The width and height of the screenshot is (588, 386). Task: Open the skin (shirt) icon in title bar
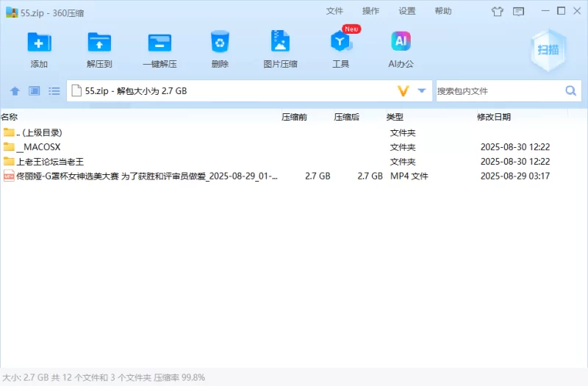(x=498, y=11)
